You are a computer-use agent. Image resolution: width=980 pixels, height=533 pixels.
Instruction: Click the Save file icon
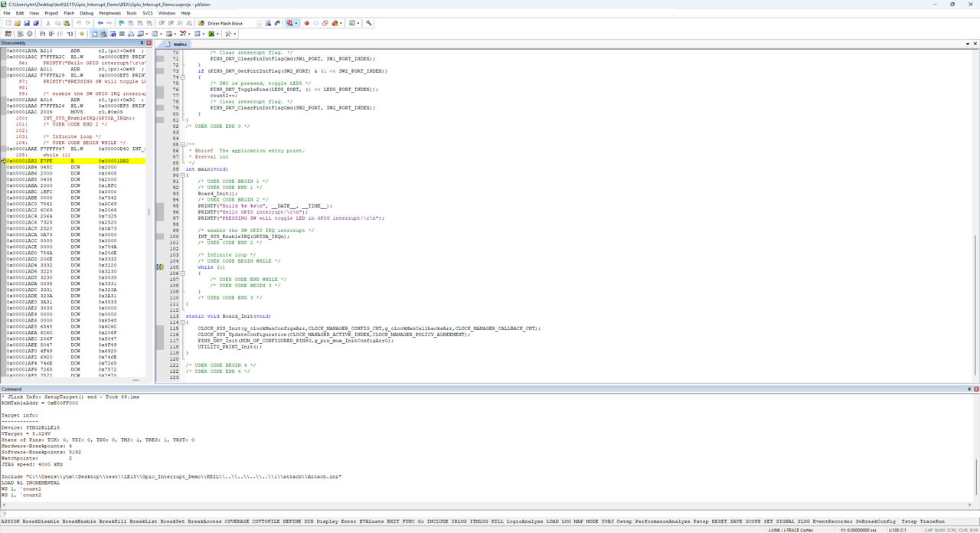27,23
